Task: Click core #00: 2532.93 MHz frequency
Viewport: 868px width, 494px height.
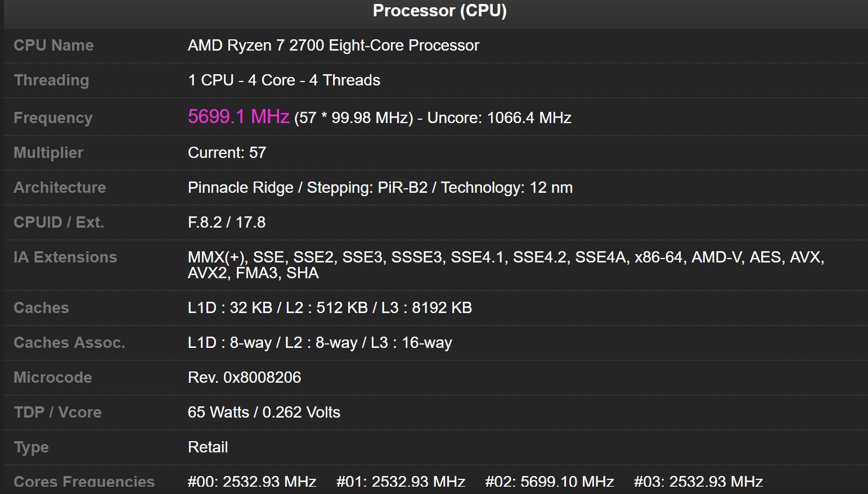Action: pos(252,482)
